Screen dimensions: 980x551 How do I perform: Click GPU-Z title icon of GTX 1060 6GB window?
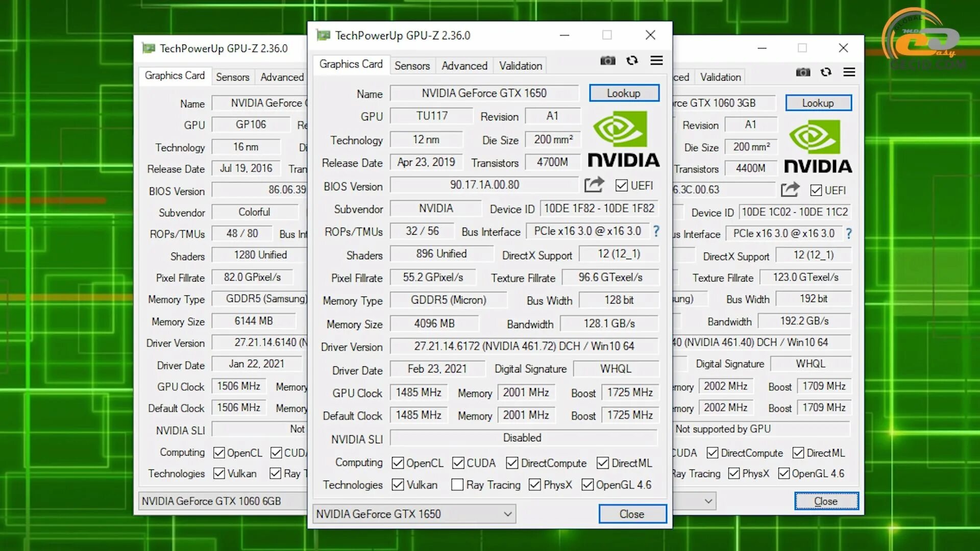point(149,48)
